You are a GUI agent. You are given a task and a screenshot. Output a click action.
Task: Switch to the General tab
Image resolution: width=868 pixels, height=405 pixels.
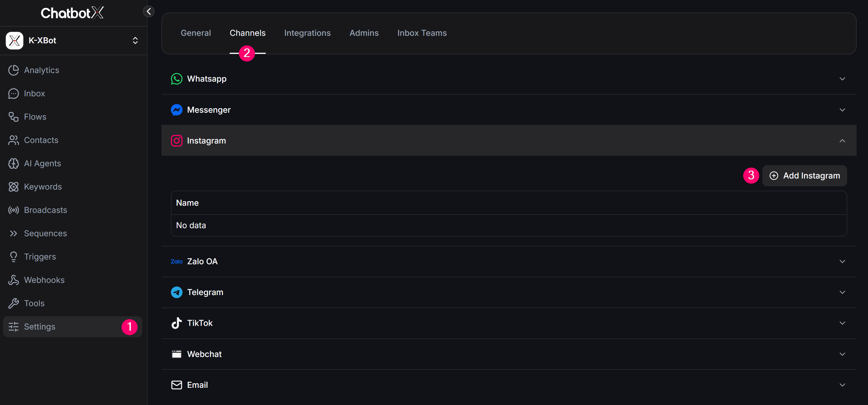[196, 33]
